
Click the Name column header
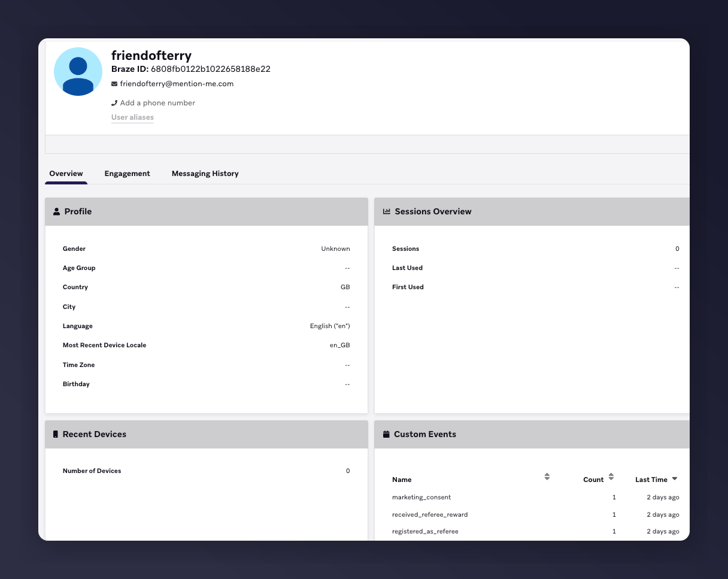402,480
